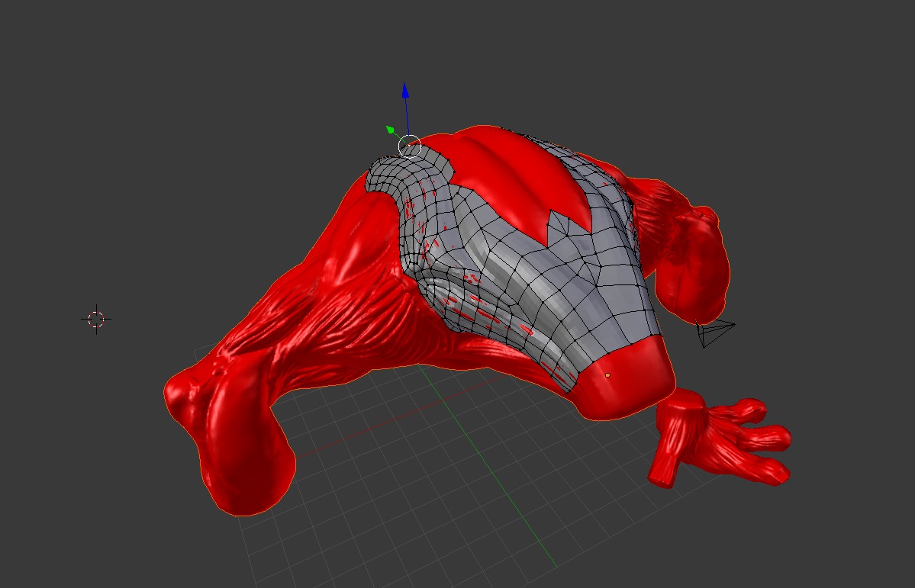The image size is (915, 588).
Task: Click the white circle at the gizmo center
Action: [410, 146]
